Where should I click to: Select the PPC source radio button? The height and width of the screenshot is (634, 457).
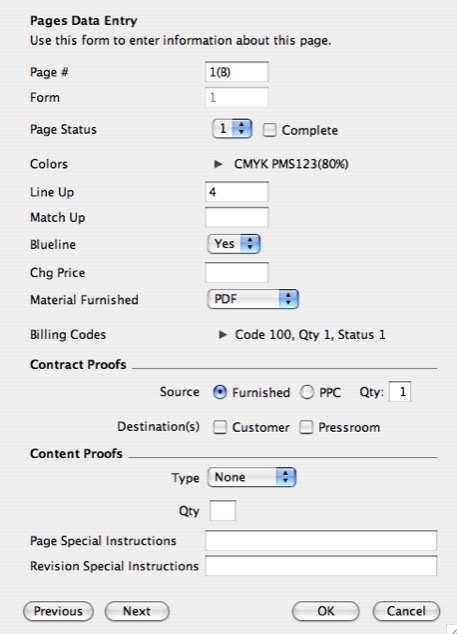click(307, 392)
